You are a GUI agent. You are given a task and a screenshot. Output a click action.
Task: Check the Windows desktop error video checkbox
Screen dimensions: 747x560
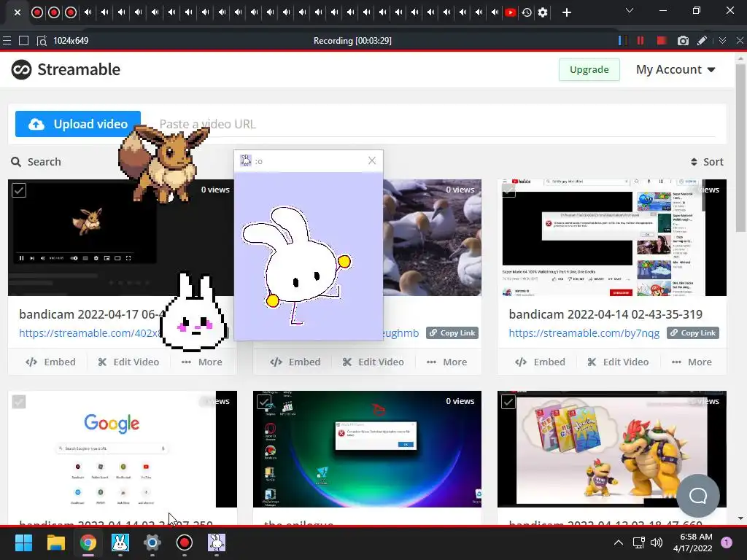pyautogui.click(x=264, y=402)
